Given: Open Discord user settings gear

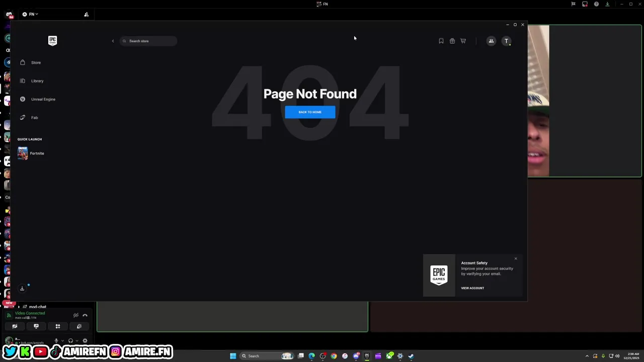Looking at the screenshot, I should point(85,340).
